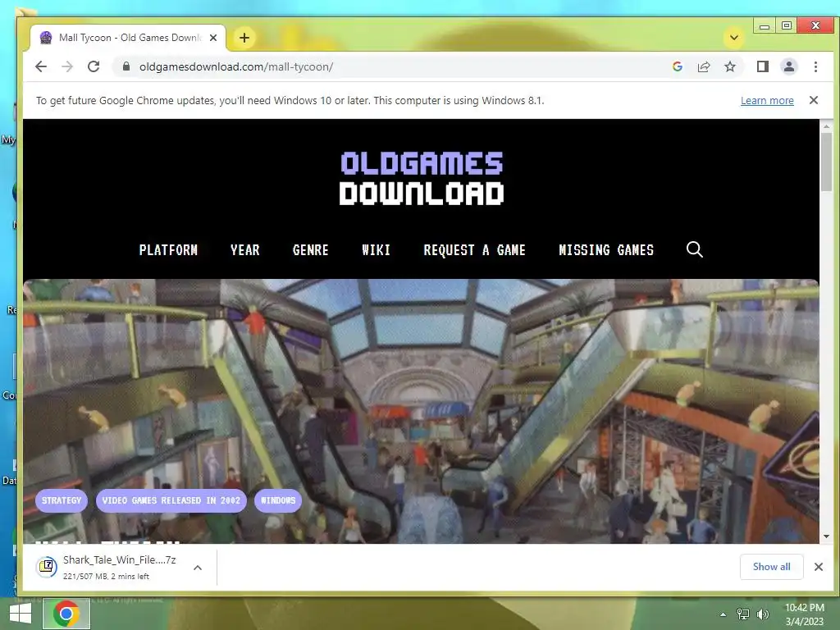Expand the Shark Tale download options chevron
This screenshot has height=630, width=840.
click(x=198, y=568)
